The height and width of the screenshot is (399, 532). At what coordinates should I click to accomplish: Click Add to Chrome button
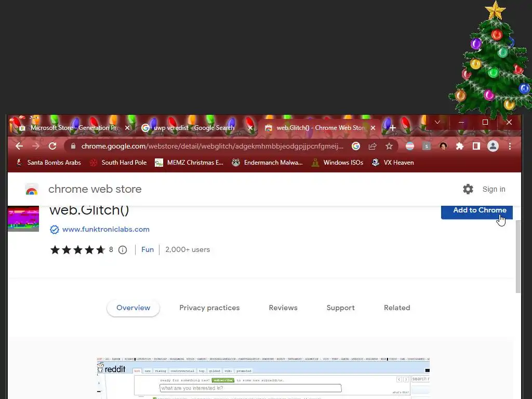[x=477, y=212]
